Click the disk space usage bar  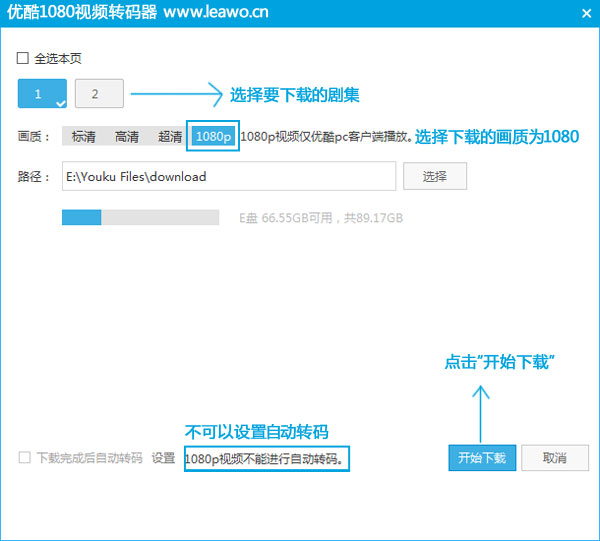point(140,217)
